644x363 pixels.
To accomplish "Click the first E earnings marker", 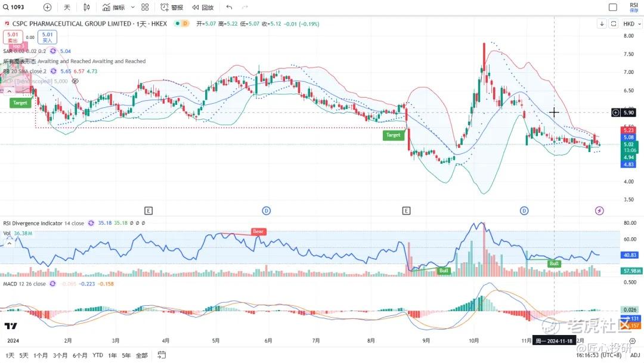I will tap(148, 210).
